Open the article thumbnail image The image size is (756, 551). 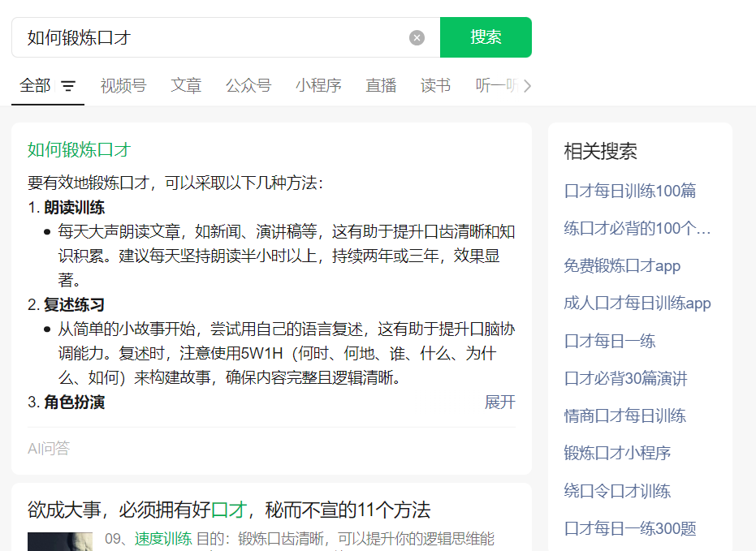[x=60, y=542]
